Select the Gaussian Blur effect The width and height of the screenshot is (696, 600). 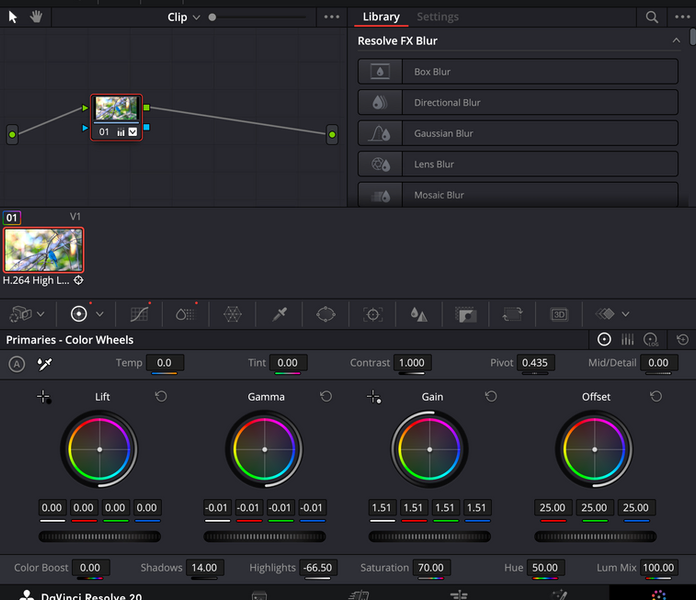pos(518,133)
